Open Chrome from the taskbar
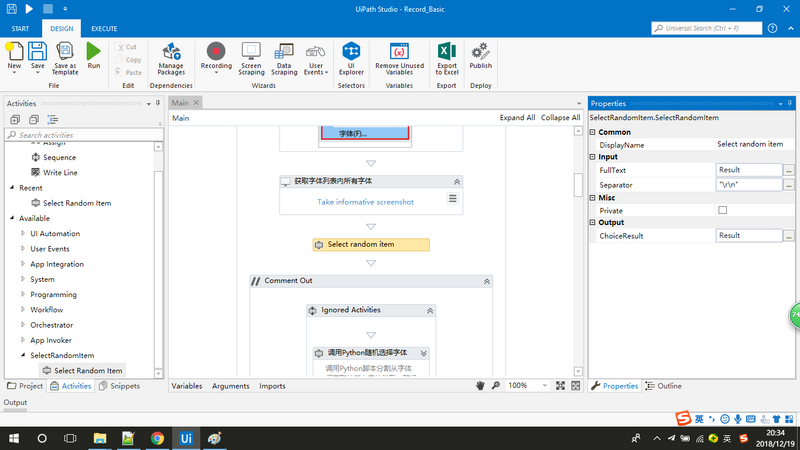This screenshot has width=800, height=450. [157, 438]
